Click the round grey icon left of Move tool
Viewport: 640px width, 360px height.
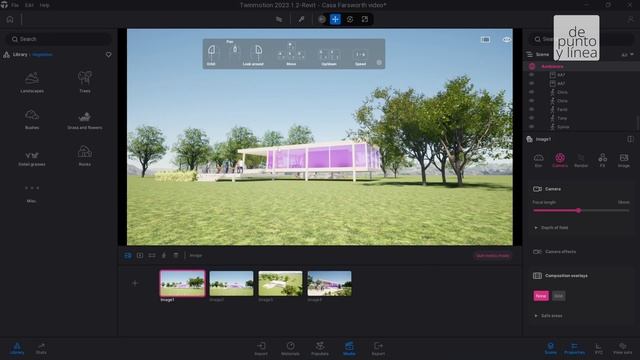(x=322, y=19)
